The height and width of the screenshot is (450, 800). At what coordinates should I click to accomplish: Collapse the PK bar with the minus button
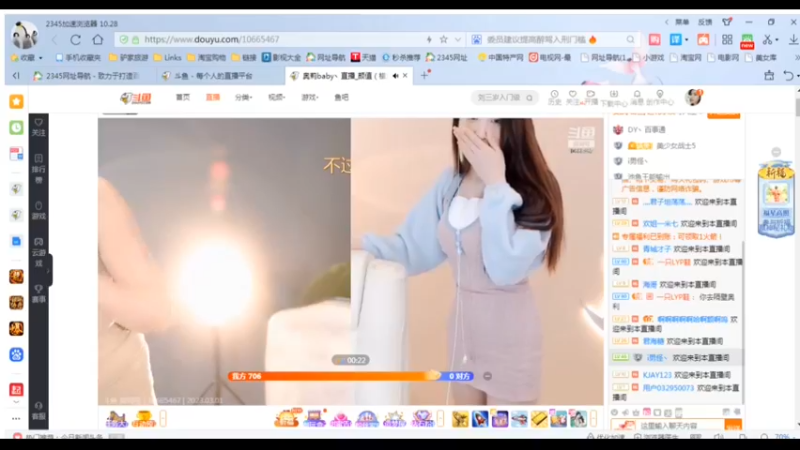point(488,376)
